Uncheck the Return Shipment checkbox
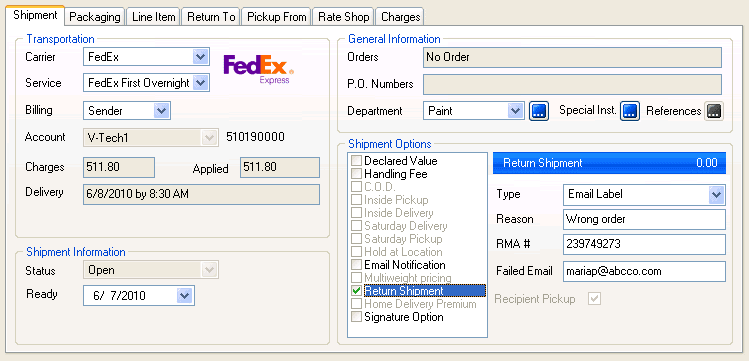The height and width of the screenshot is (361, 749). pos(356,291)
